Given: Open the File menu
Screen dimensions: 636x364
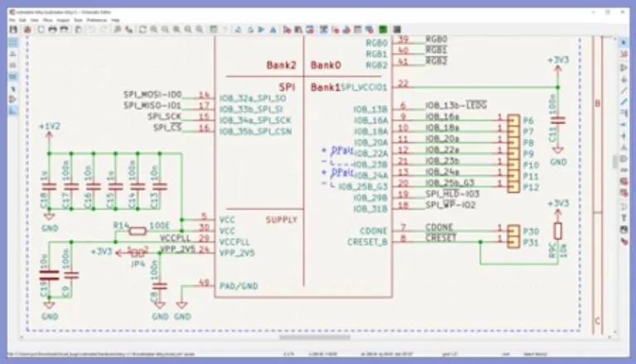Looking at the screenshot, I should 12,20.
